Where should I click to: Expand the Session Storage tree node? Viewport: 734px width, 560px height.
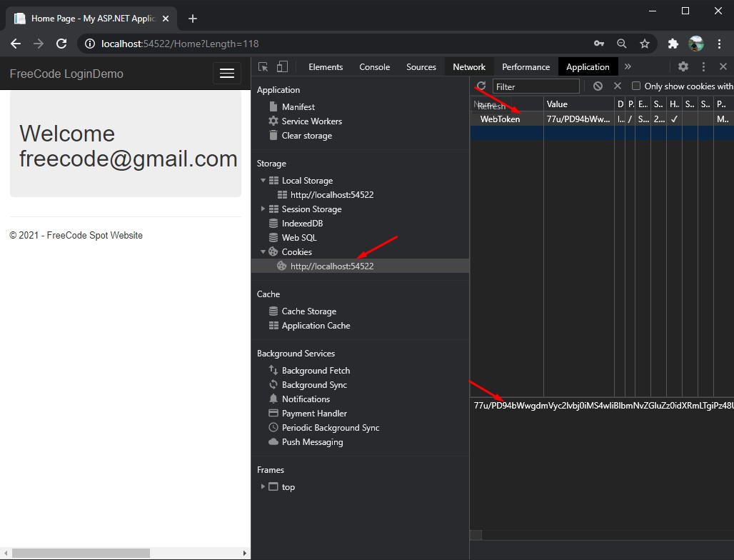[263, 209]
